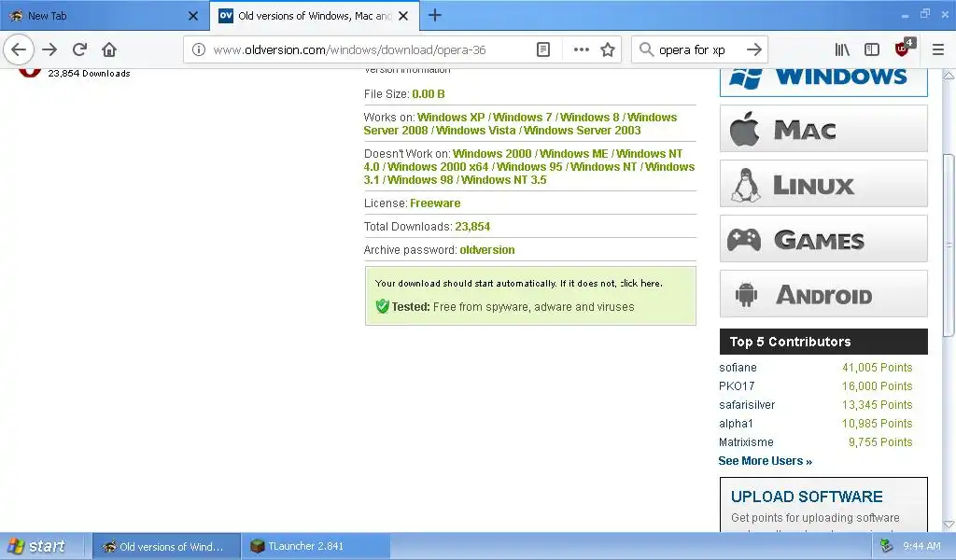The width and height of the screenshot is (956, 560).
Task: Switch to TLauncher 2.841 in taskbar
Action: coord(316,547)
